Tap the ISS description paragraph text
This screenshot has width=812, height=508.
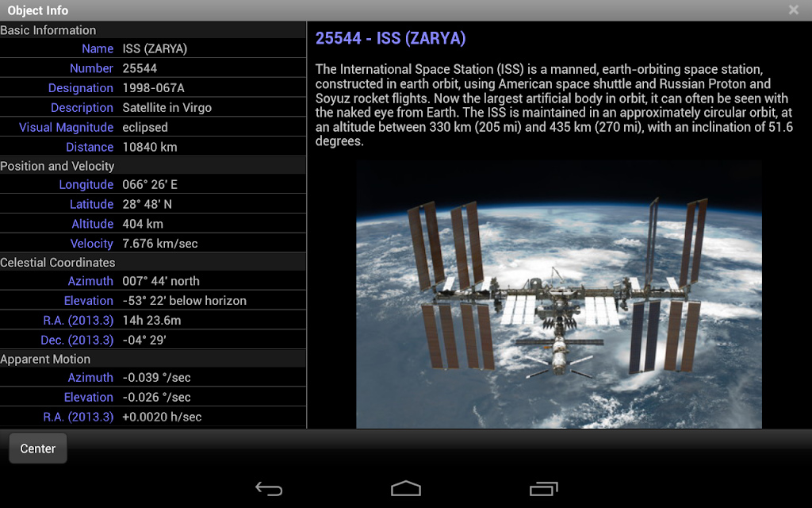(554, 106)
